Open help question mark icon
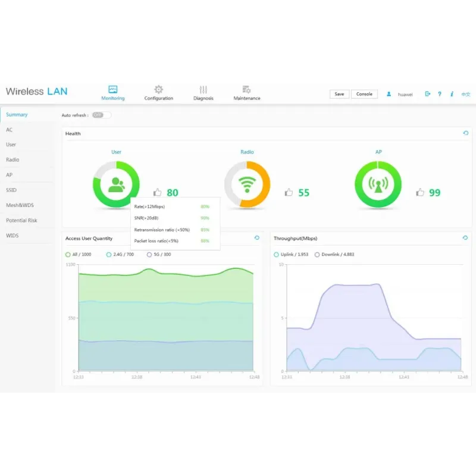Screen dimensions: 476x476 (440, 94)
